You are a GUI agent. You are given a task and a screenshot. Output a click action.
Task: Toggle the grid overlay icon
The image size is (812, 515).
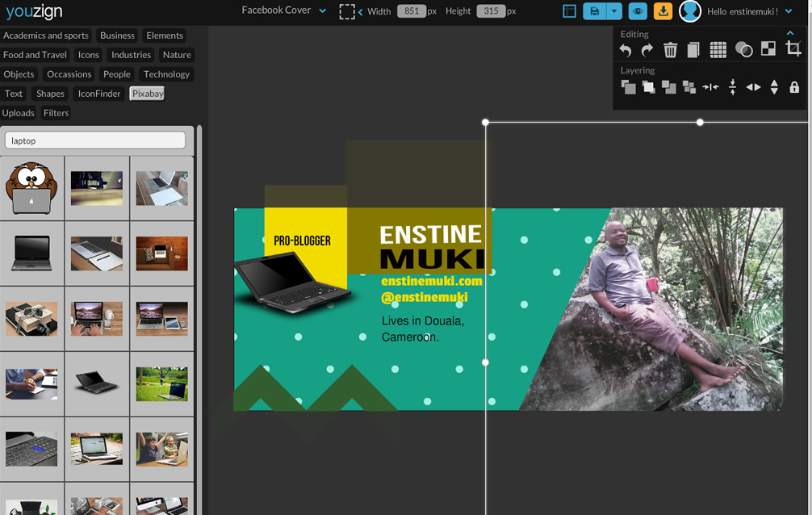pos(718,50)
